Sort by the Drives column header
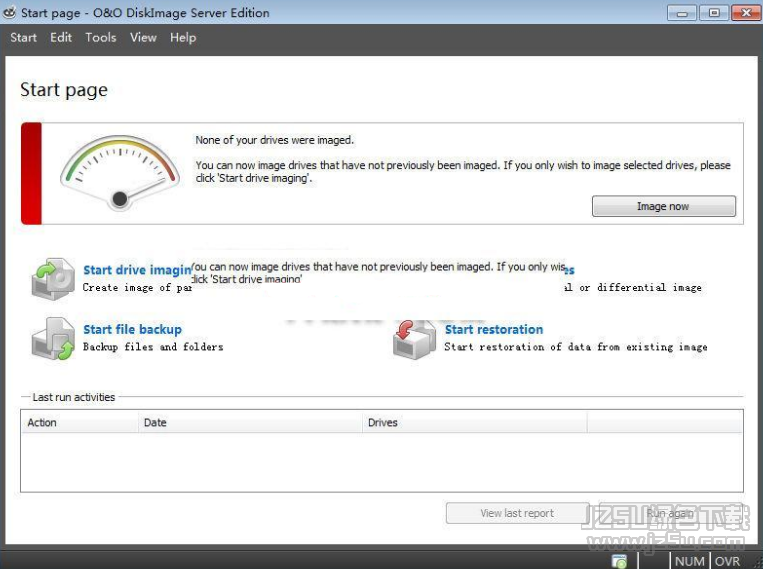Image resolution: width=763 pixels, height=569 pixels. point(475,422)
